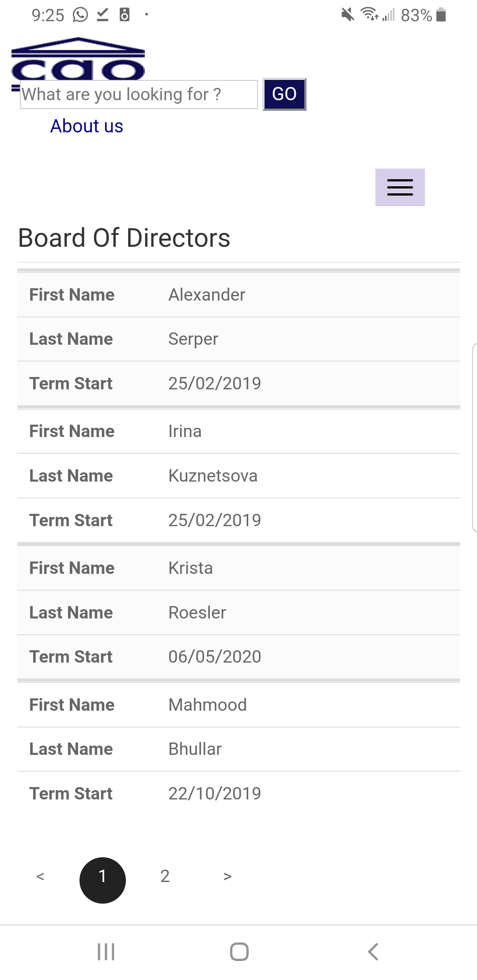Screen dimensions: 477x980
Task: Tap the muted sound status icon
Action: point(348,15)
